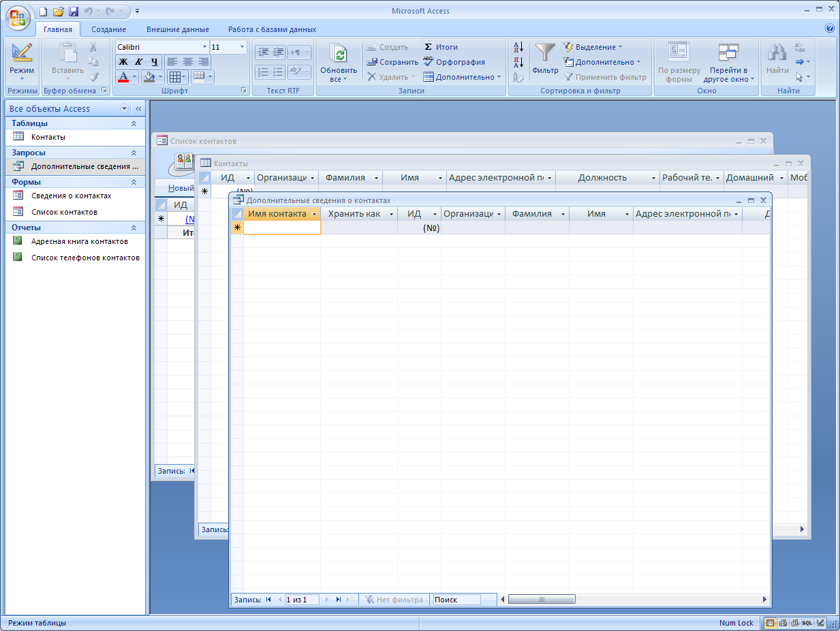Switch to SQL view in status bar
The height and width of the screenshot is (631, 840).
[807, 623]
